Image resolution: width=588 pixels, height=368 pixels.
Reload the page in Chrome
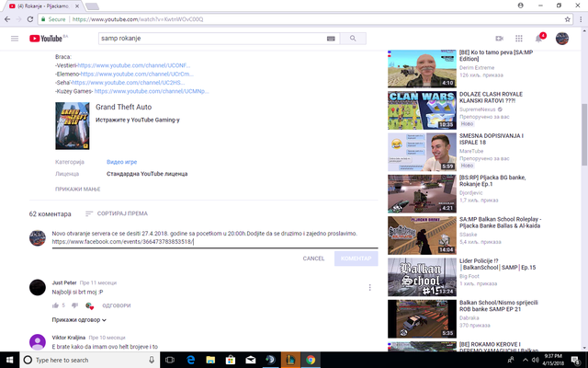point(30,19)
